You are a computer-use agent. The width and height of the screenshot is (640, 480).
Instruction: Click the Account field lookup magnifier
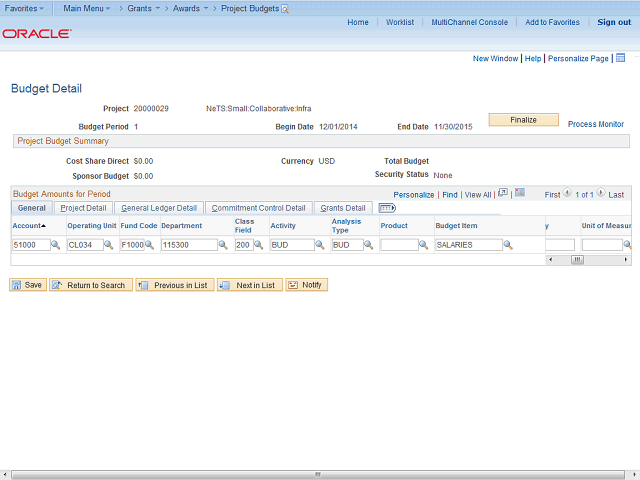(56, 245)
